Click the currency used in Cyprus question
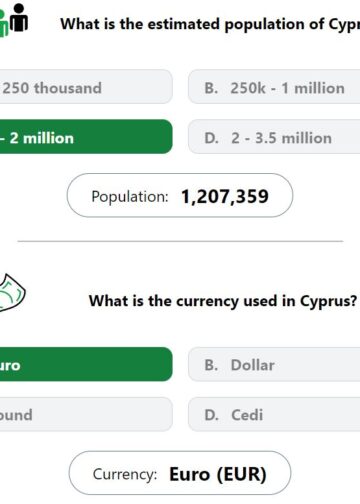360x504 pixels. [223, 301]
